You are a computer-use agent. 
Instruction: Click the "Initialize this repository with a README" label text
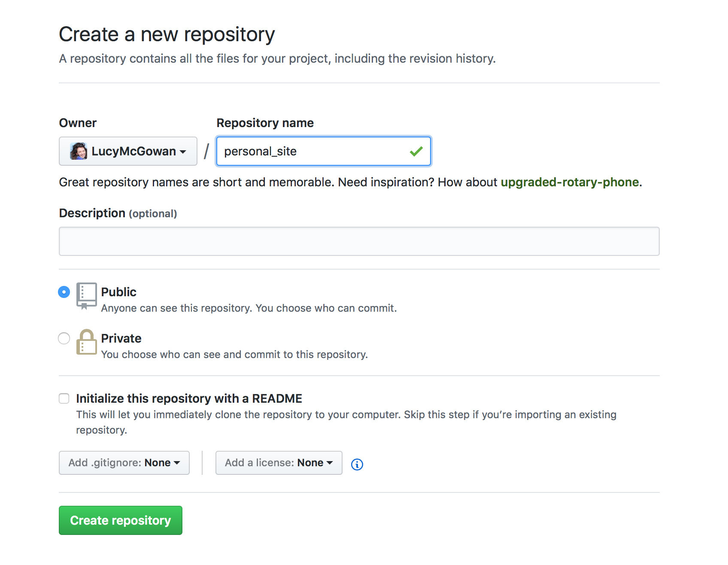pos(189,398)
